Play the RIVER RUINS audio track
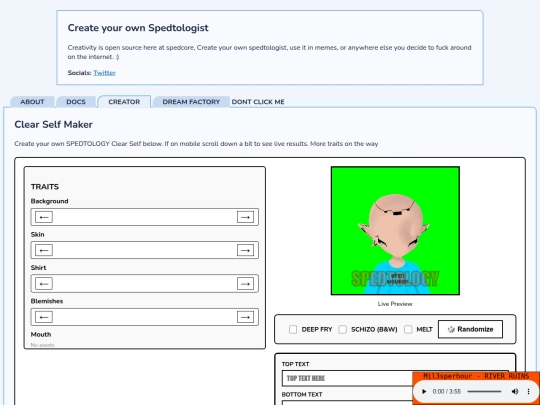This screenshot has width=540, height=405. [424, 392]
